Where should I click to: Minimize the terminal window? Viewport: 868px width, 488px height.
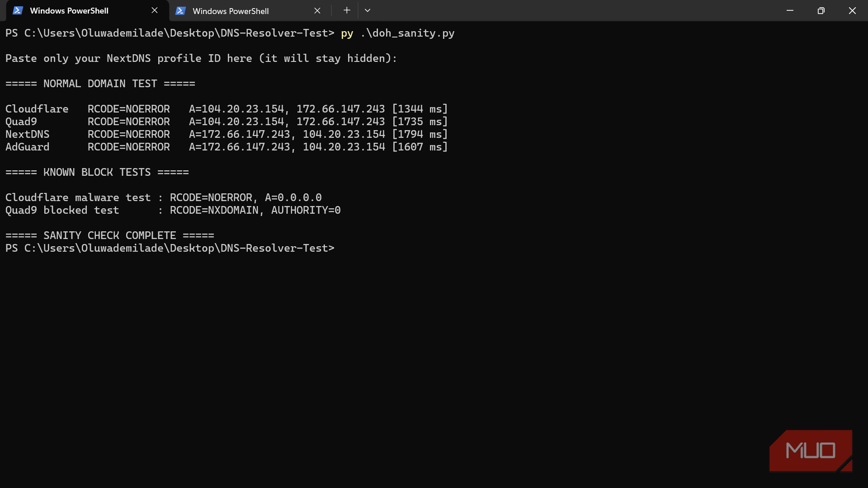[x=790, y=10]
